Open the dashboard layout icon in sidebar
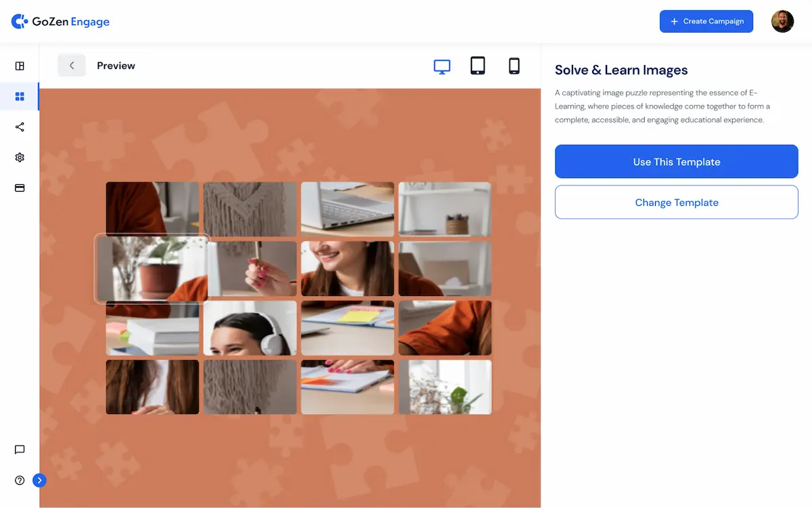 click(20, 66)
